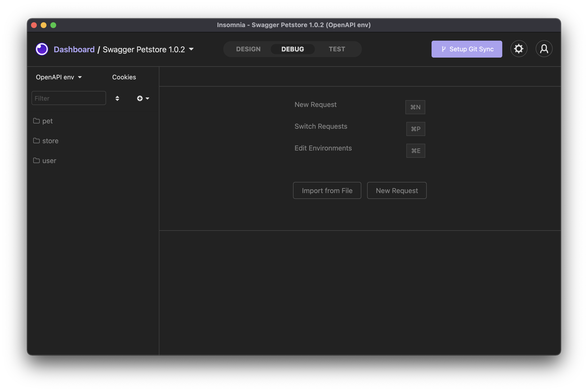Open the user account icon
Image resolution: width=588 pixels, height=391 pixels.
tap(544, 49)
